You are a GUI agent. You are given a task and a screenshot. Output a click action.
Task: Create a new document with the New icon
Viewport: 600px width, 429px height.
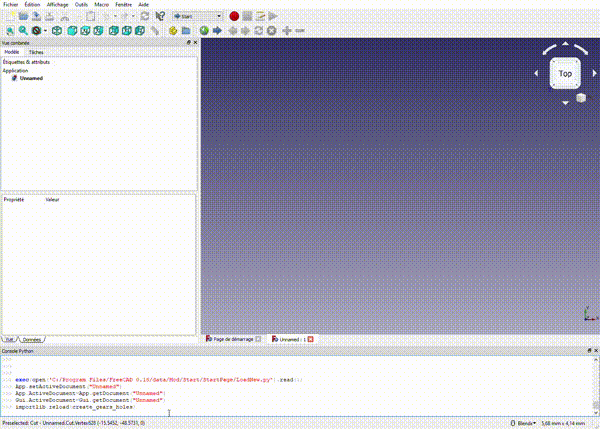(x=10, y=16)
